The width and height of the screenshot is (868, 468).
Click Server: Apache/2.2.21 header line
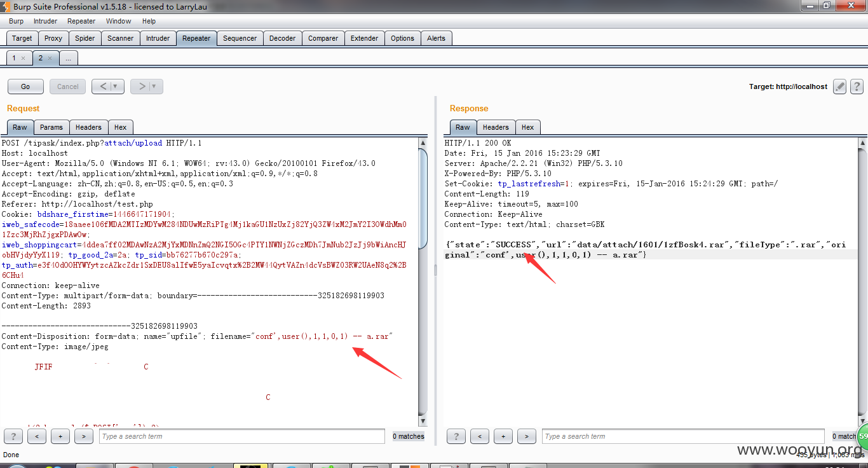533,163
